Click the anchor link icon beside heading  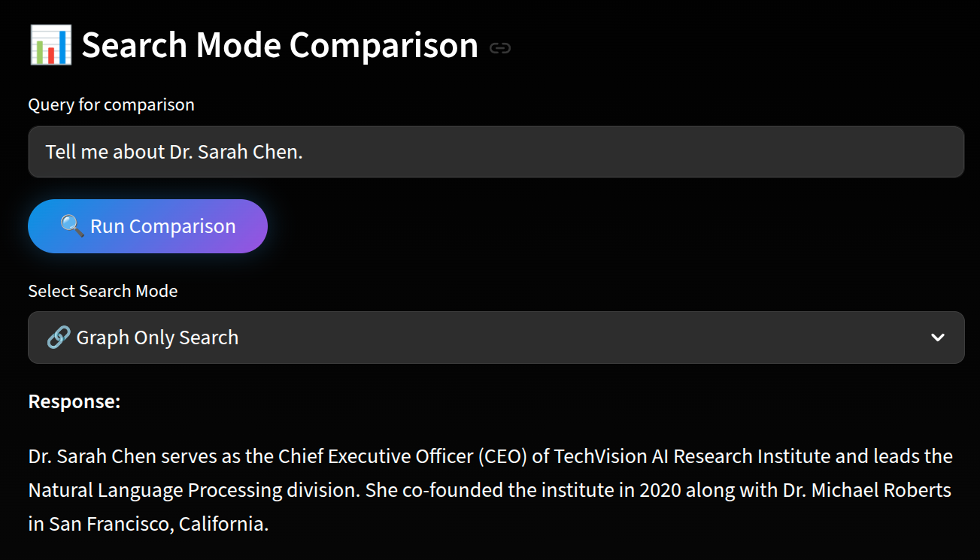click(x=500, y=48)
